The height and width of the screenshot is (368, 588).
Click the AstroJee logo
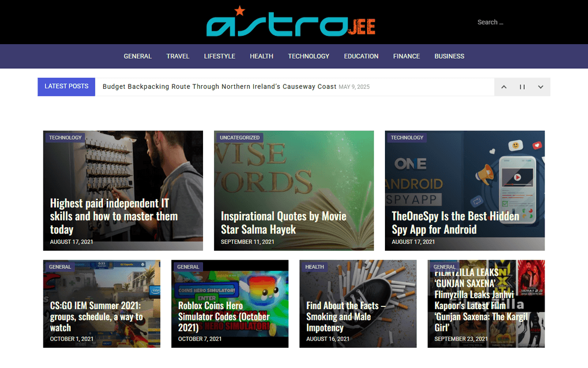point(291,22)
